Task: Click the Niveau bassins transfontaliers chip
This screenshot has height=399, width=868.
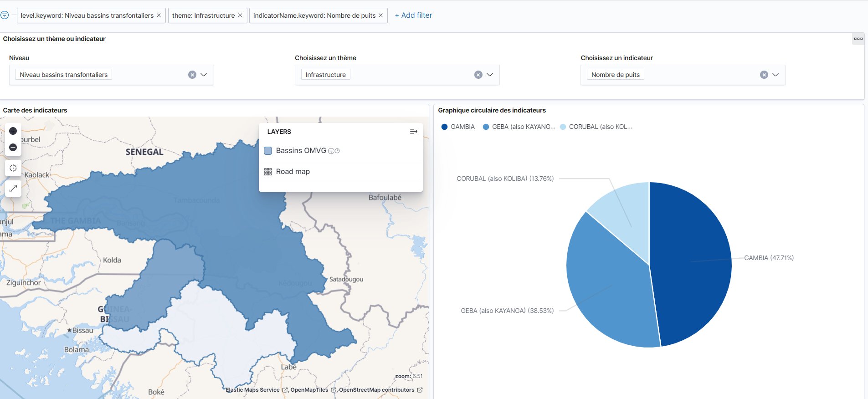Action: click(x=63, y=75)
